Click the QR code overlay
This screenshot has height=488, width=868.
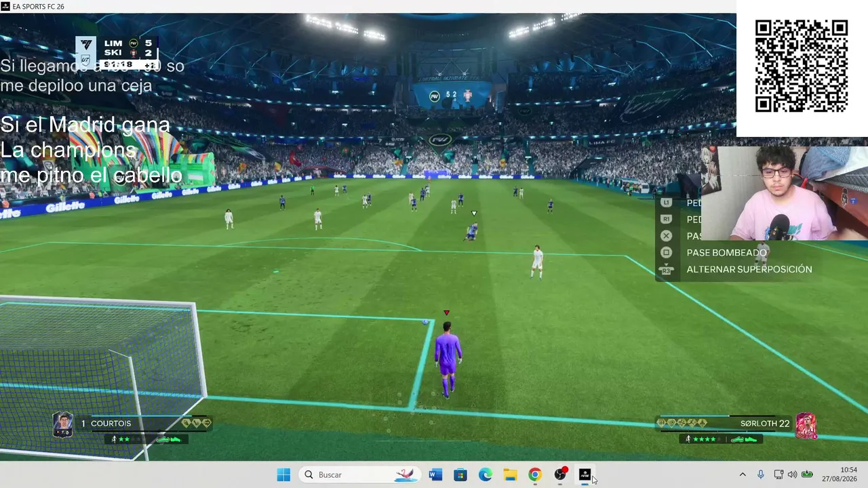tap(802, 66)
